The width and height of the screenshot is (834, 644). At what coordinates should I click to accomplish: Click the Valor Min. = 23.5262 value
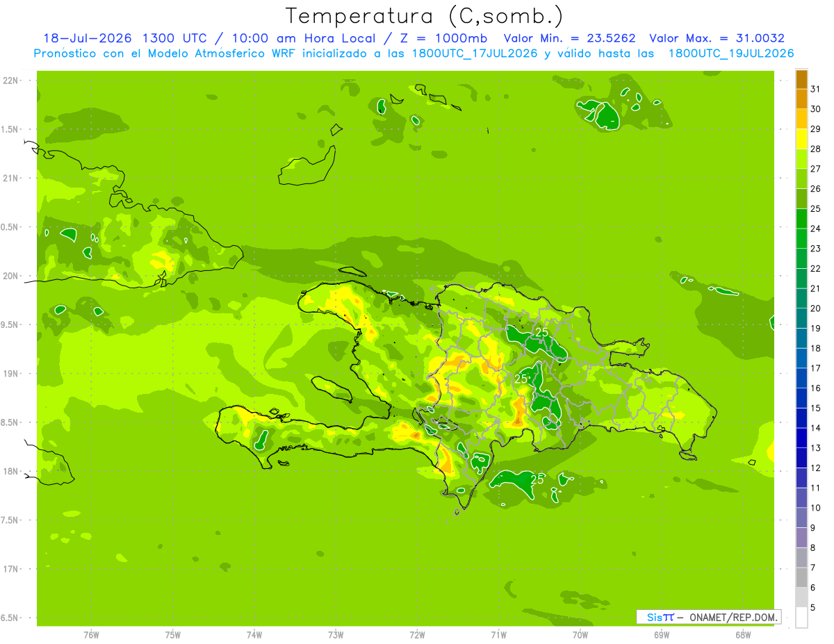[570, 38]
